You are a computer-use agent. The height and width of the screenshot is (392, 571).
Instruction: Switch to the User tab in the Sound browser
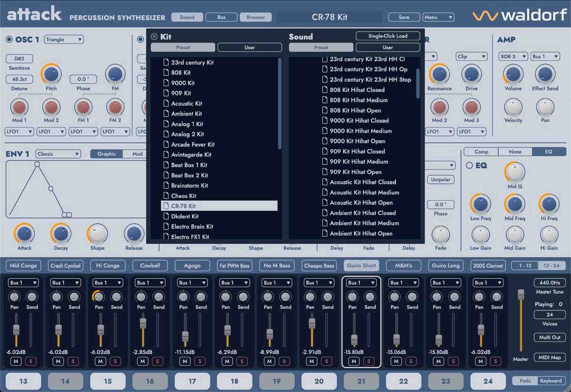coord(387,47)
